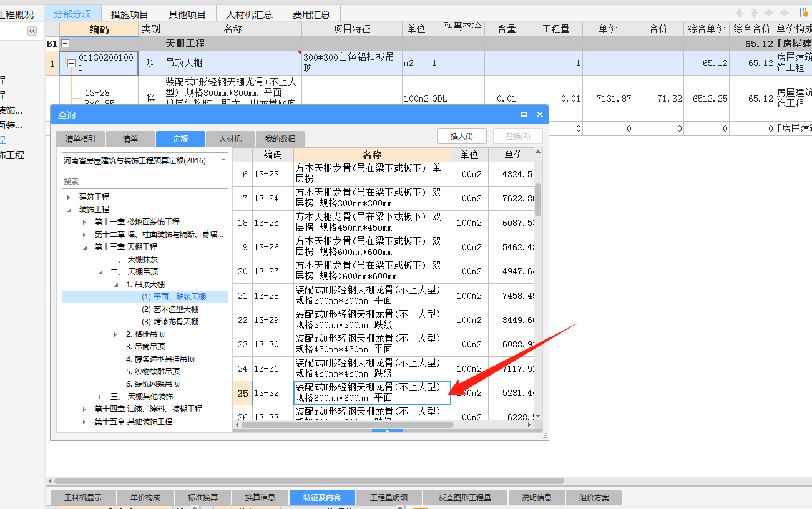The width and height of the screenshot is (812, 509).
Task: Close the 查询 dialog
Action: [x=540, y=114]
